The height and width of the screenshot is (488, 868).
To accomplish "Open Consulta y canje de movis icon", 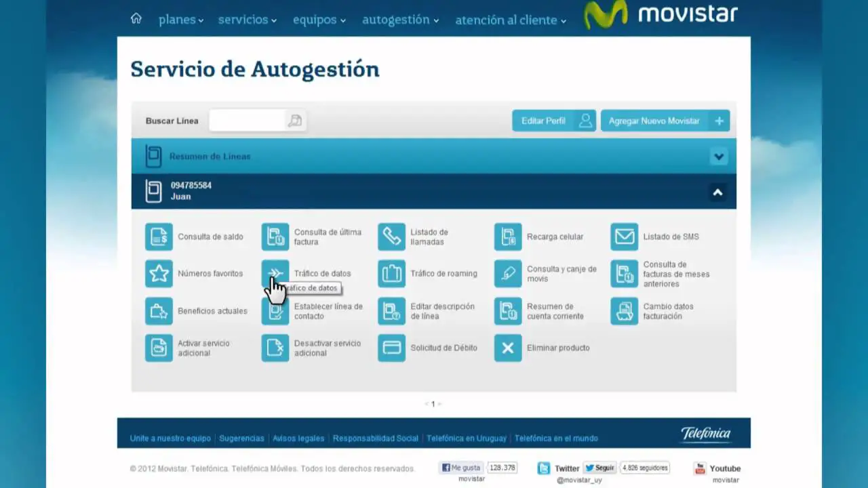I will point(508,274).
